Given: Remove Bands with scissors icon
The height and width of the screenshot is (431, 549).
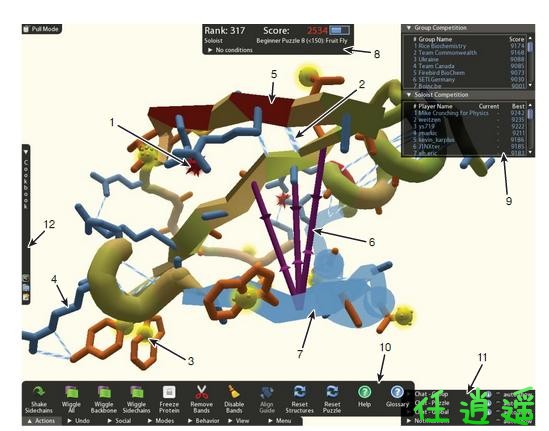Looking at the screenshot, I should pos(202,392).
